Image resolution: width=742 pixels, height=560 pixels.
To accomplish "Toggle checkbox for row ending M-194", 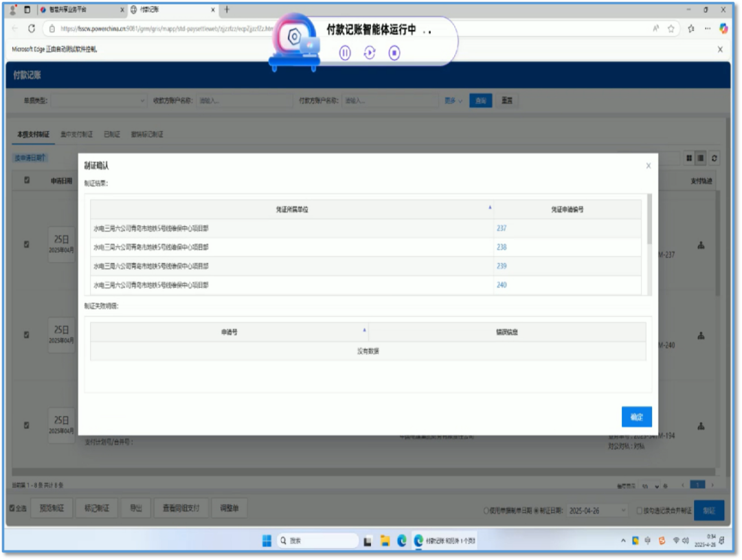I will (27, 425).
